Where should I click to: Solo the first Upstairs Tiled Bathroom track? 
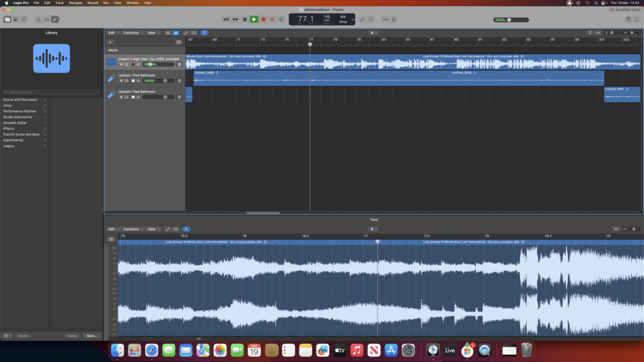(x=126, y=80)
